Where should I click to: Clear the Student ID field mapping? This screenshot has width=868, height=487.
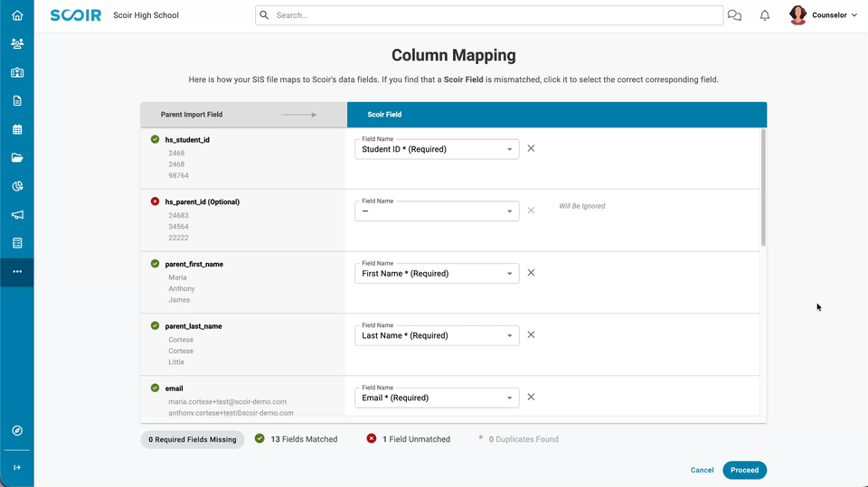click(531, 148)
